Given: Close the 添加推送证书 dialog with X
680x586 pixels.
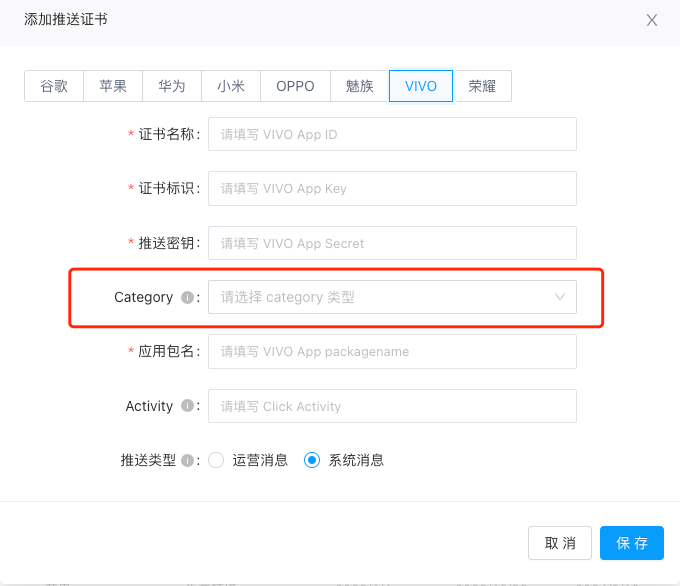Looking at the screenshot, I should [x=651, y=20].
